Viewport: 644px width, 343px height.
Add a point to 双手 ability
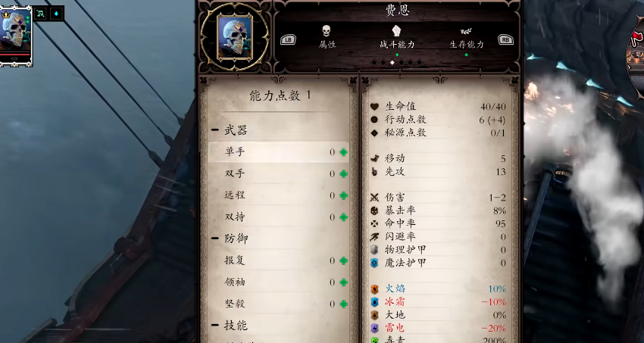343,174
